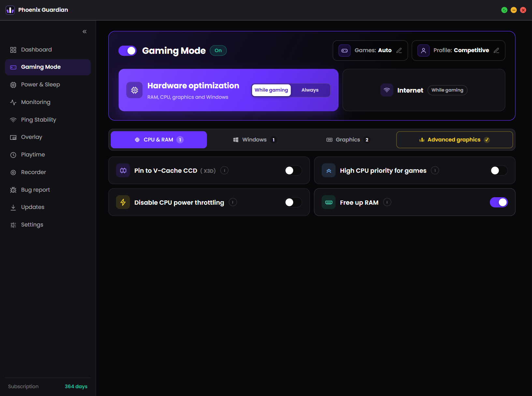This screenshot has height=396, width=532.
Task: Click the power throttling lightning icon
Action: click(x=123, y=202)
